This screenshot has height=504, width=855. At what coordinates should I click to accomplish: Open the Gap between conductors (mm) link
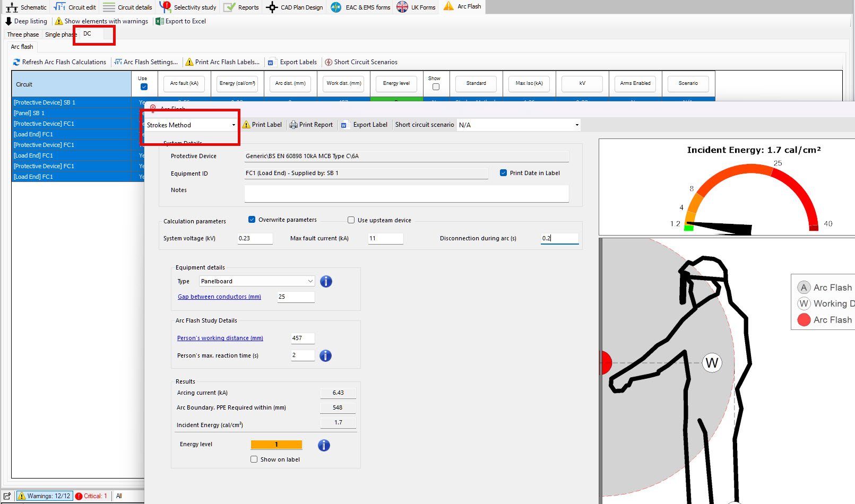219,297
